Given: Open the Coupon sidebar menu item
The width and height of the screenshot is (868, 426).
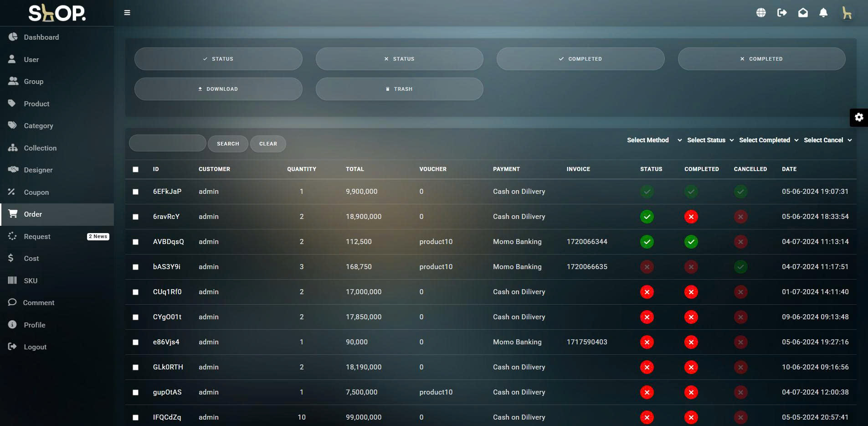Looking at the screenshot, I should coord(36,192).
